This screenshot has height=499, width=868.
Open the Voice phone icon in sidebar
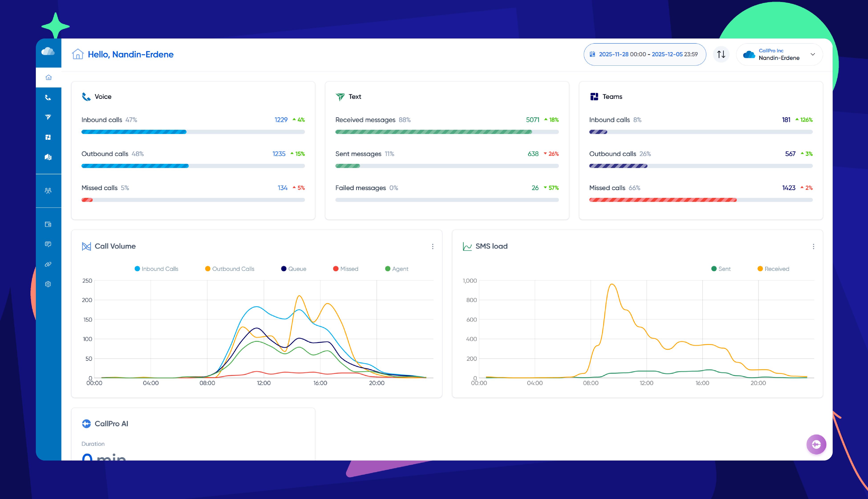point(48,98)
